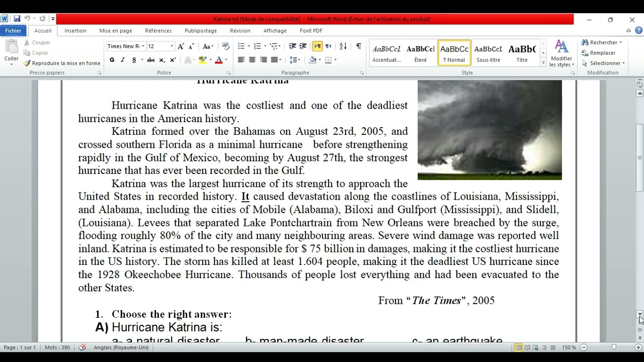This screenshot has width=644, height=362.
Task: Apply the Titre style
Action: click(x=522, y=53)
